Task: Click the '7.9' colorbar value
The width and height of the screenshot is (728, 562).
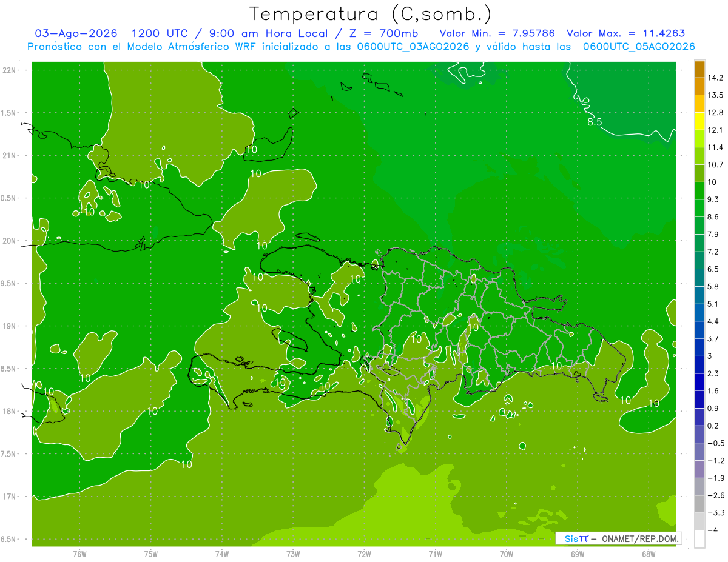Action: click(x=713, y=234)
